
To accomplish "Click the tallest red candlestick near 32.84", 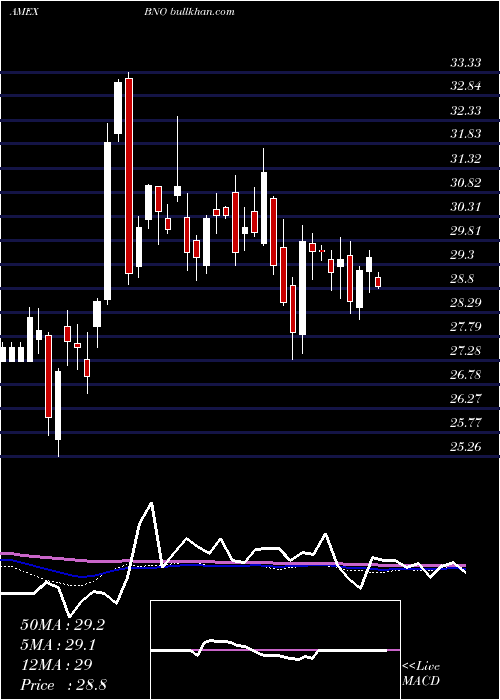I will [x=129, y=175].
